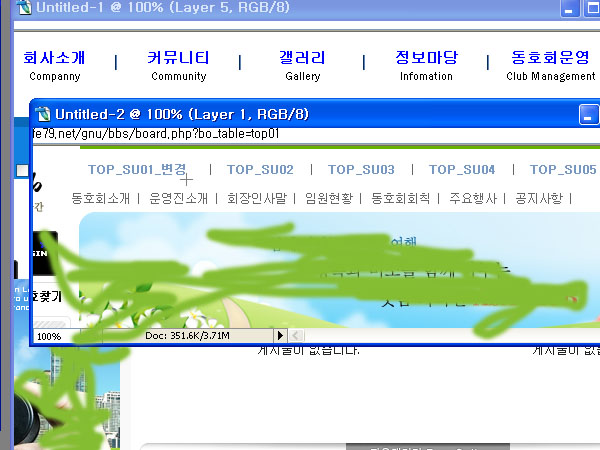Click the 회사소개 Company menu item
This screenshot has width=600, height=450.
tap(55, 65)
